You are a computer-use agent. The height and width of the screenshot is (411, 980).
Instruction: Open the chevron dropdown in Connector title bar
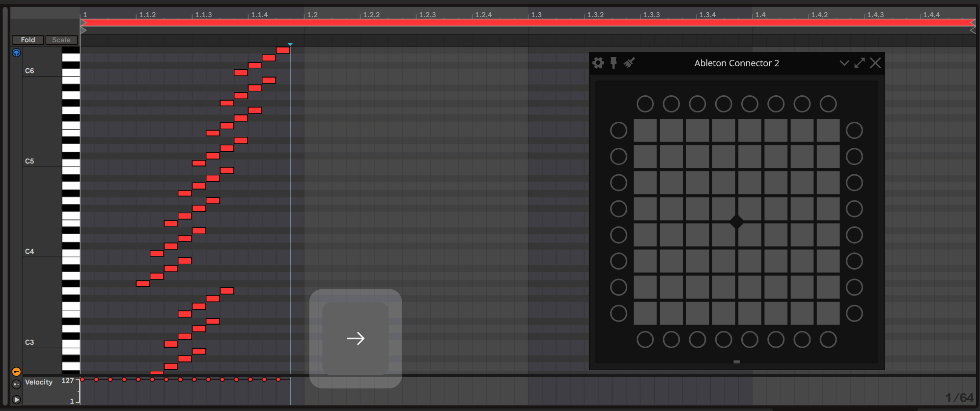coord(844,63)
